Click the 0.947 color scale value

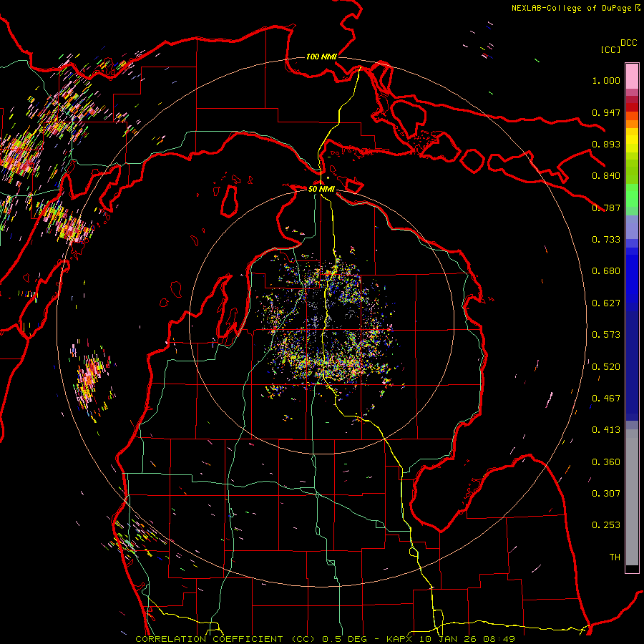click(606, 112)
